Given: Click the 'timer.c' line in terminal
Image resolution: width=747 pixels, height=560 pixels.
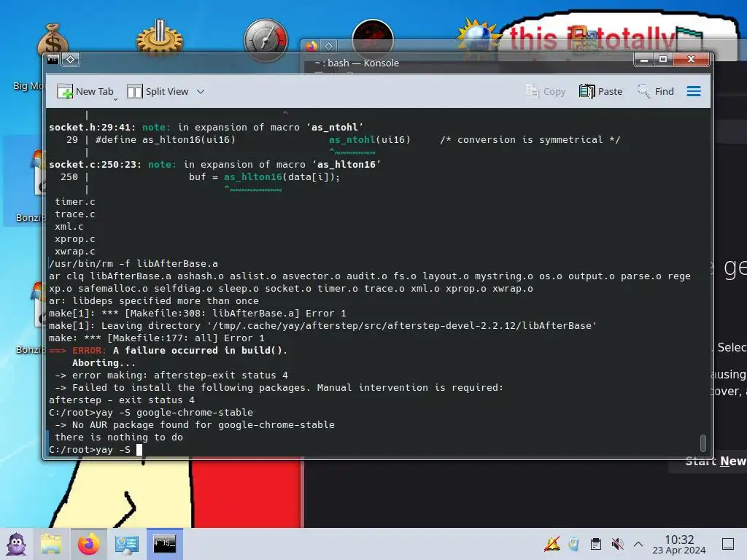Looking at the screenshot, I should tap(75, 202).
